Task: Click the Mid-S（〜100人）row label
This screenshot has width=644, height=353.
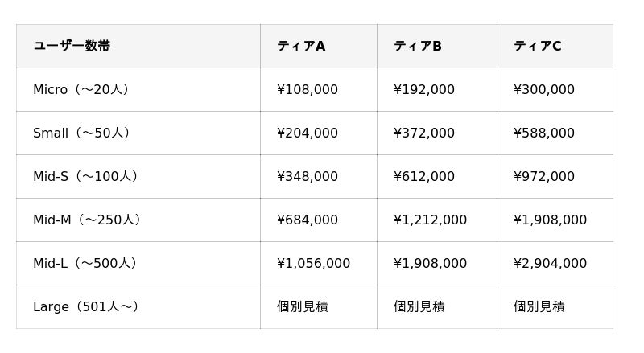Action: click(x=85, y=177)
